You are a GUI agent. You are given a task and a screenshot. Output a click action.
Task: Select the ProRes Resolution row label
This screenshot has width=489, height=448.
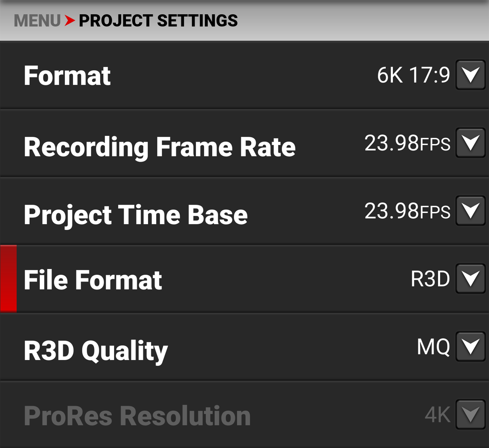pyautogui.click(x=137, y=416)
